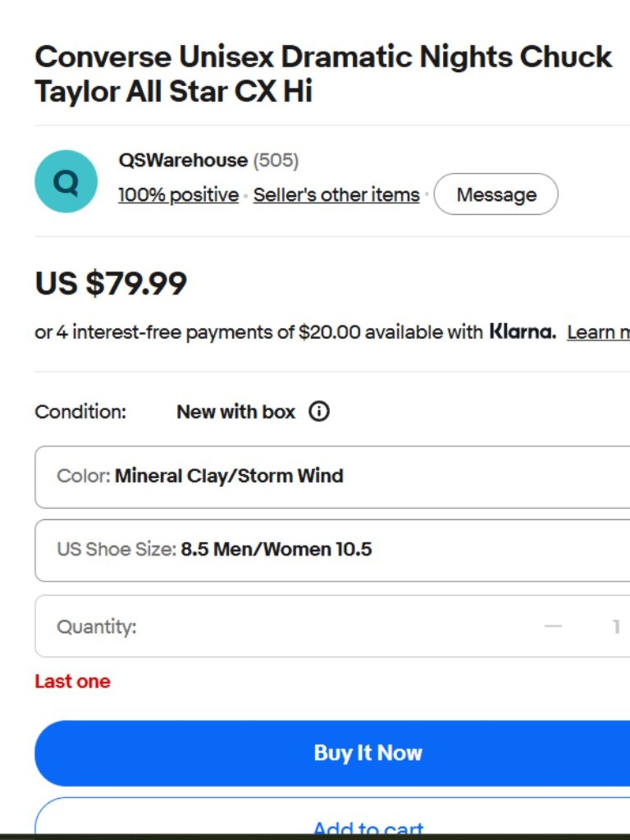Expand the US Shoe Size dropdown
Viewport: 630px width, 840px height.
click(333, 550)
